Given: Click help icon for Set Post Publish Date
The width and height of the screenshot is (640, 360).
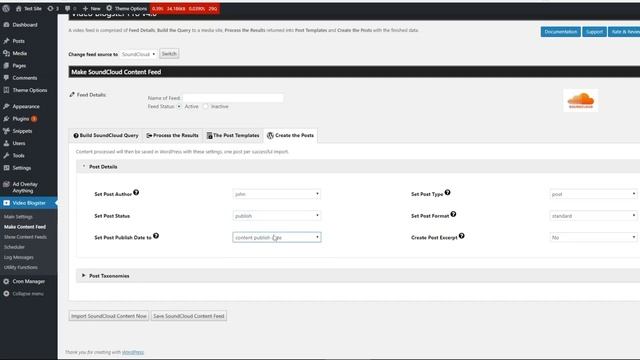Looking at the screenshot, I should pyautogui.click(x=156, y=236).
